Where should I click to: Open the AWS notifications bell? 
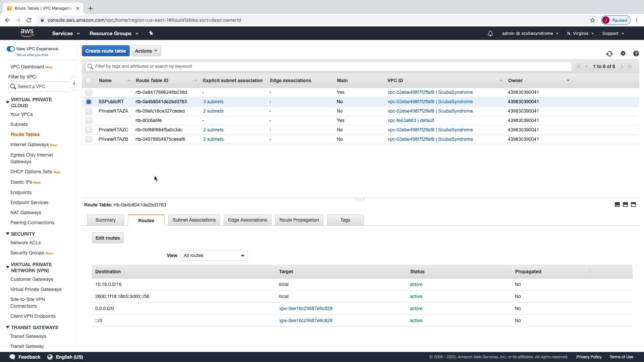(490, 34)
